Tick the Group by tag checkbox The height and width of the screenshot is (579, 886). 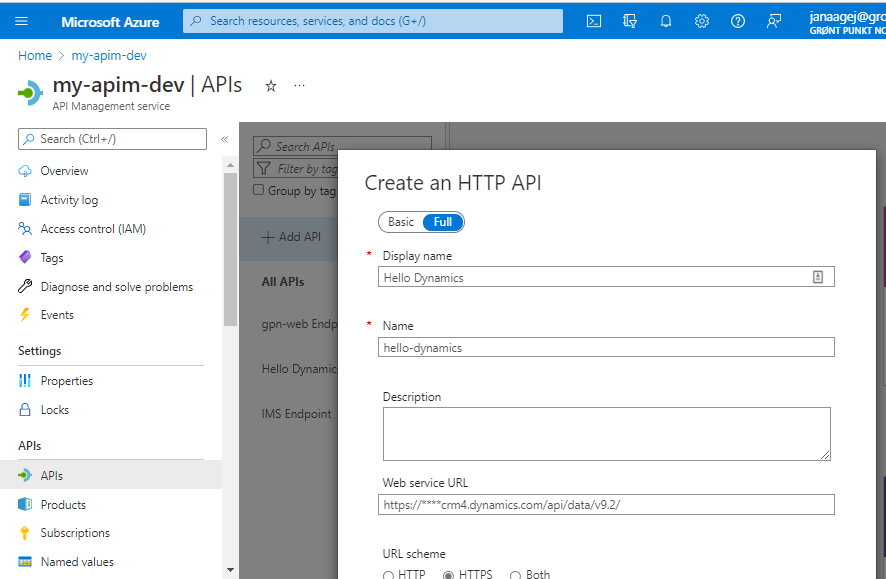coord(259,190)
